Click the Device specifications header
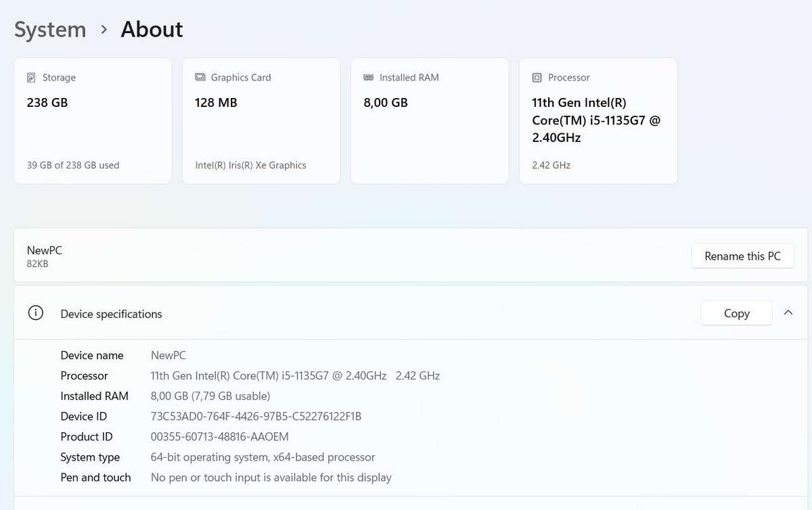 point(112,314)
